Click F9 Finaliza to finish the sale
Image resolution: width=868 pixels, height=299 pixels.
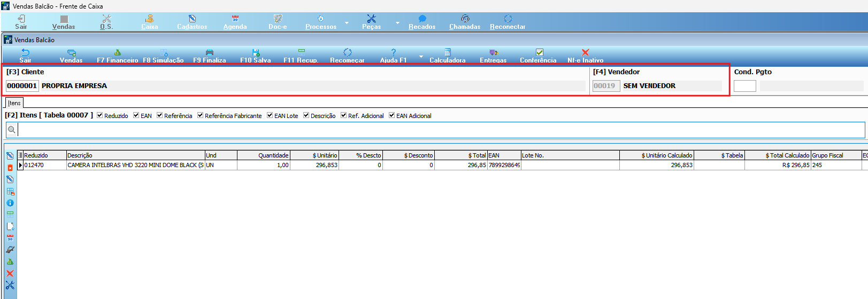coord(209,56)
